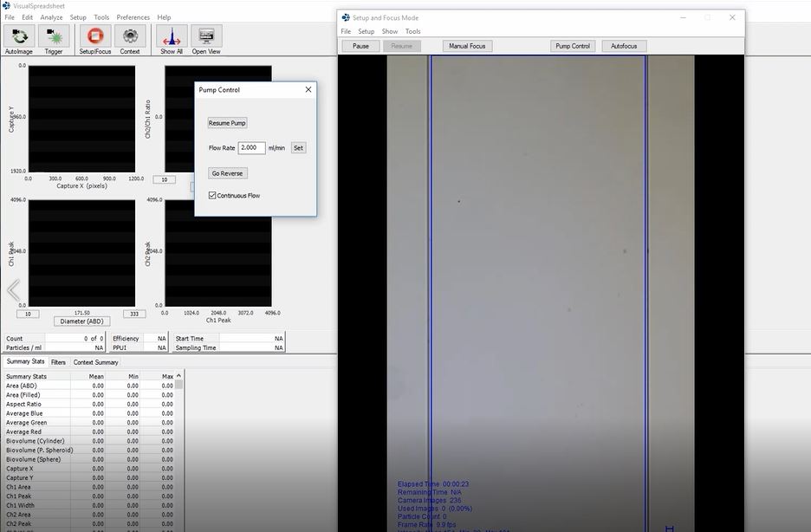Image resolution: width=811 pixels, height=532 pixels.
Task: Click the Capture X vs Capture Y graph
Action: tap(81, 119)
